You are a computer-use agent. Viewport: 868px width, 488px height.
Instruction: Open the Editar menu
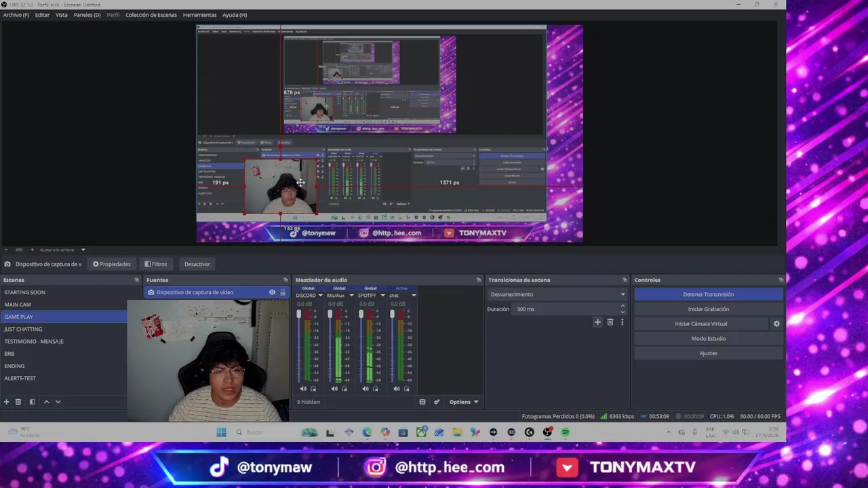click(42, 15)
